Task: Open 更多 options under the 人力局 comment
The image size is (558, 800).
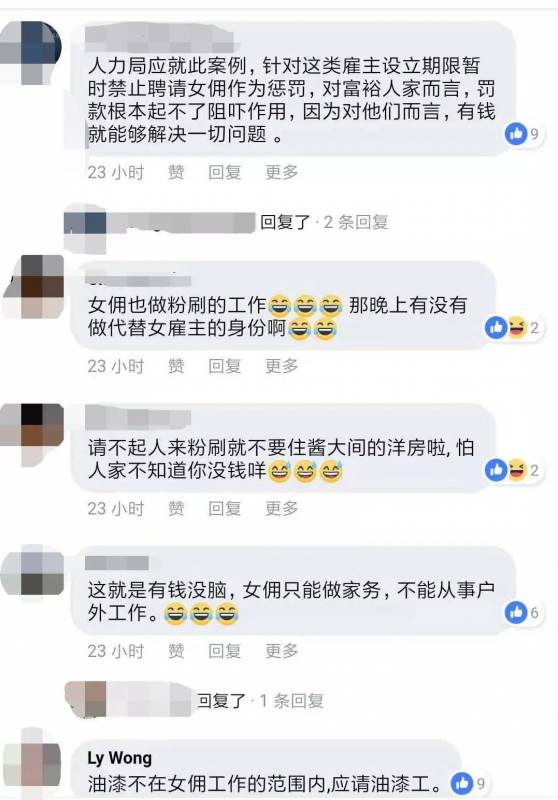Action: tap(282, 172)
